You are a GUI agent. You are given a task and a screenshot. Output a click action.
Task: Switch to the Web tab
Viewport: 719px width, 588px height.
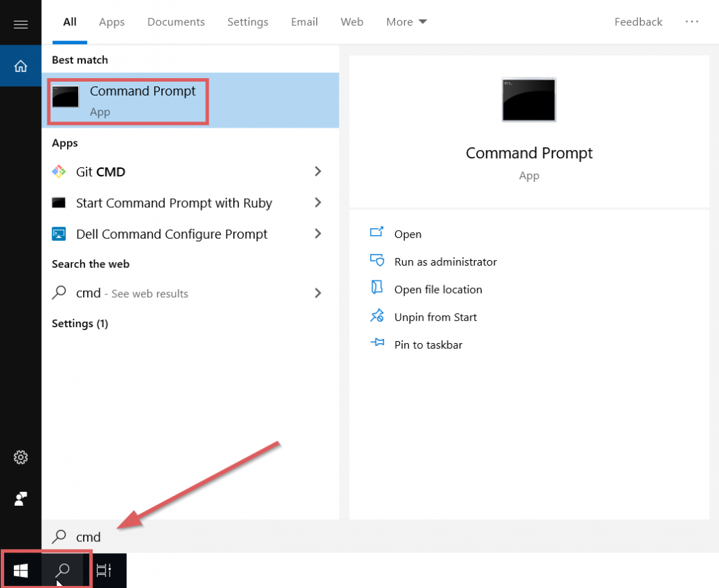click(352, 22)
